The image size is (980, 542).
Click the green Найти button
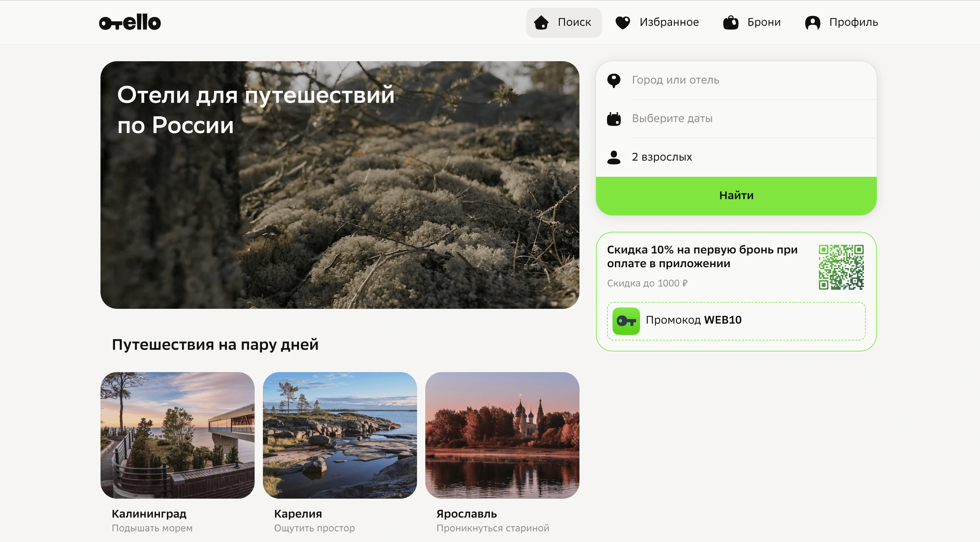(736, 196)
